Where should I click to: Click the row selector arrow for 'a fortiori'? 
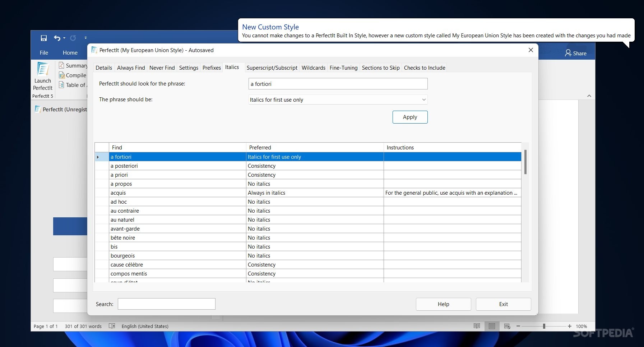tap(102, 157)
